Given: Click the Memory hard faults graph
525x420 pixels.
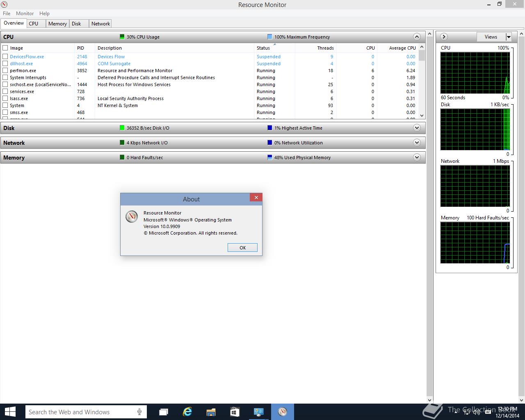Looking at the screenshot, I should 475,243.
